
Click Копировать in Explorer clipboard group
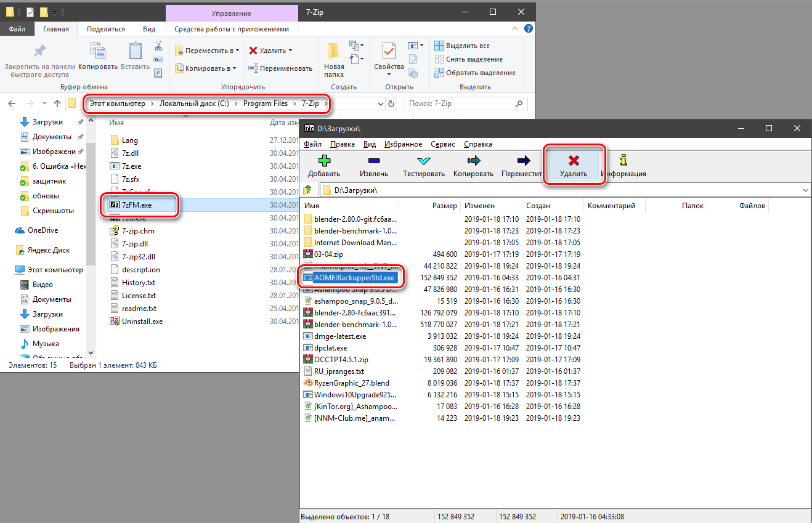[98, 57]
